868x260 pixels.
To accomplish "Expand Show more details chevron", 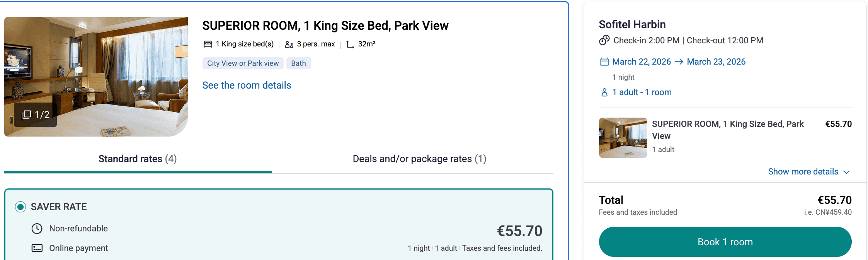I will [846, 172].
